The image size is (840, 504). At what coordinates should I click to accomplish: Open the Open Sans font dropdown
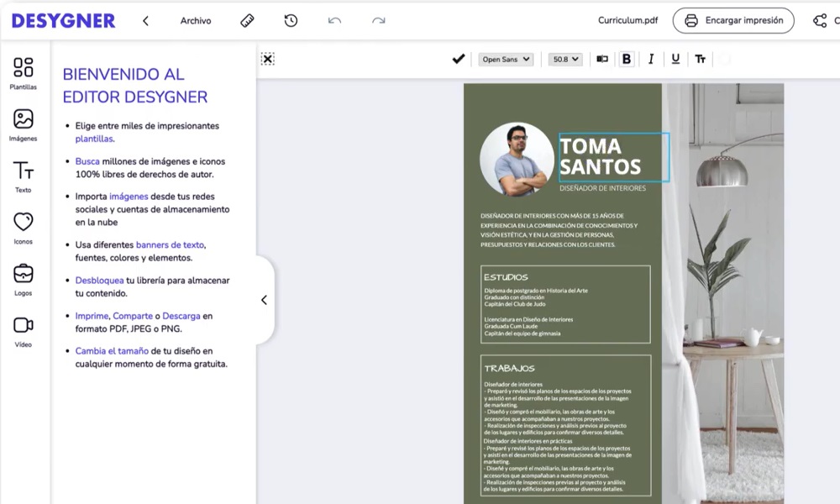coord(505,59)
